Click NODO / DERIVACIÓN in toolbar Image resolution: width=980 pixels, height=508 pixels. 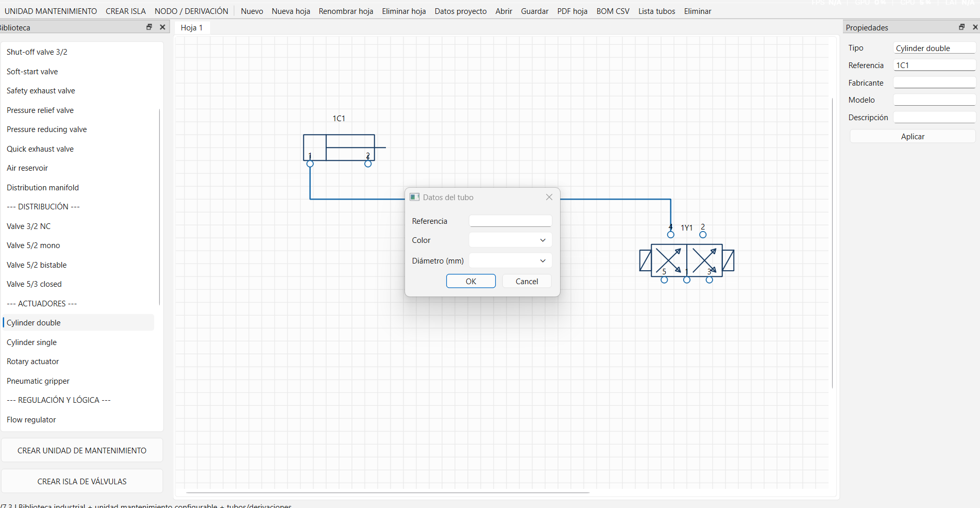click(191, 11)
